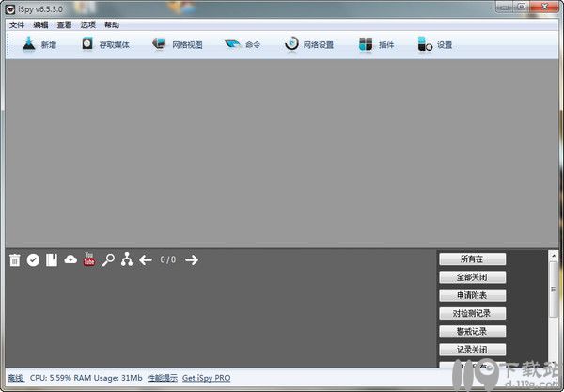Click the archive file icon in media panel

coord(52,259)
